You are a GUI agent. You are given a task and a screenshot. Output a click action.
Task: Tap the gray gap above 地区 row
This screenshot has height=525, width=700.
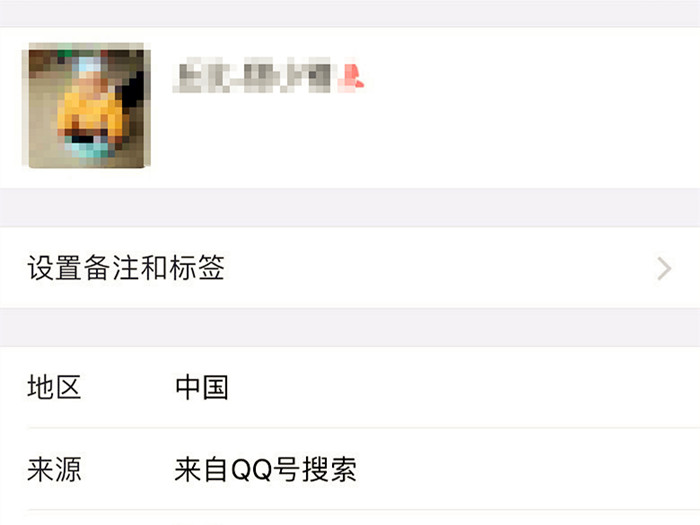[350, 327]
